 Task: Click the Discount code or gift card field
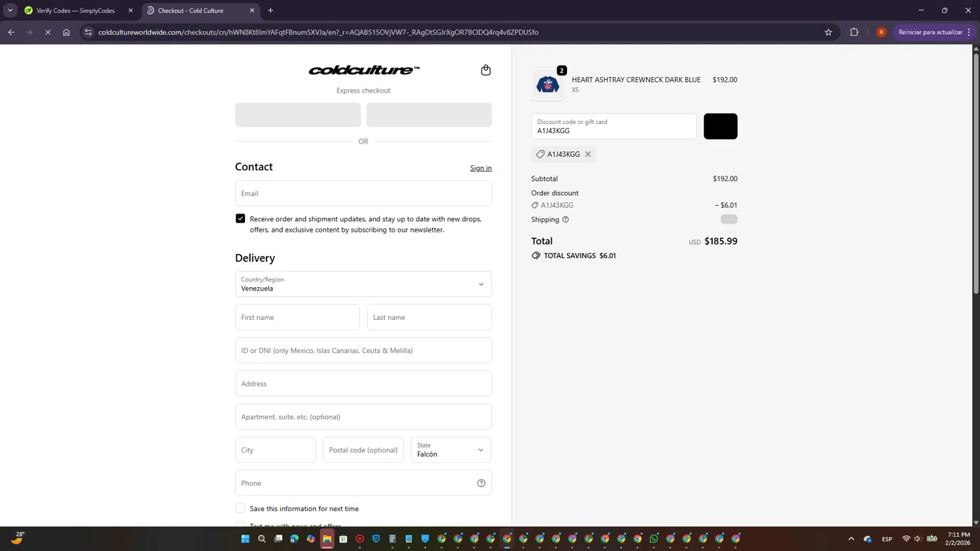pyautogui.click(x=613, y=127)
